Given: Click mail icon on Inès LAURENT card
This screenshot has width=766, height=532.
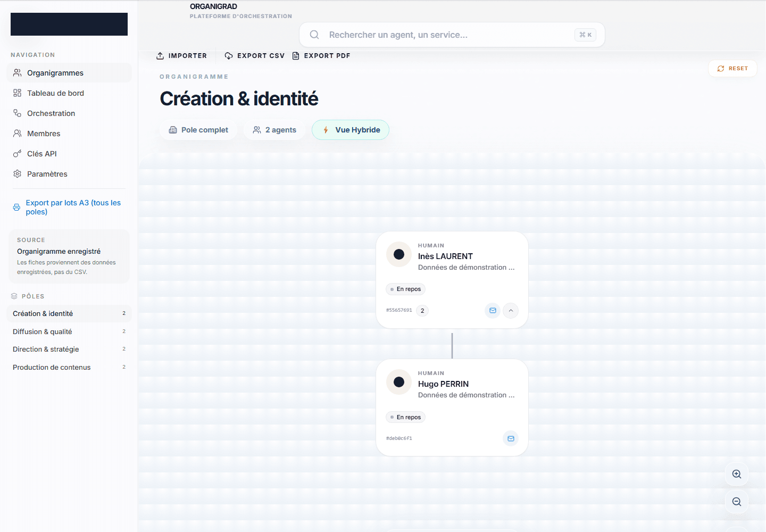Looking at the screenshot, I should [x=493, y=311].
